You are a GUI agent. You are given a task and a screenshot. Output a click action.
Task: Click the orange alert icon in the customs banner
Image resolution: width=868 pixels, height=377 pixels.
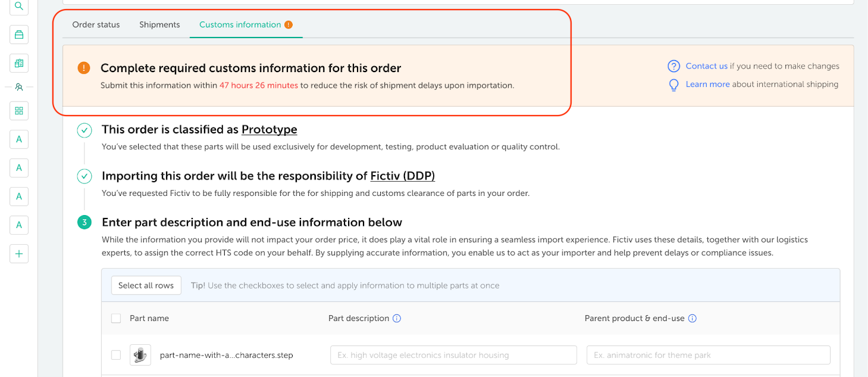click(x=84, y=68)
